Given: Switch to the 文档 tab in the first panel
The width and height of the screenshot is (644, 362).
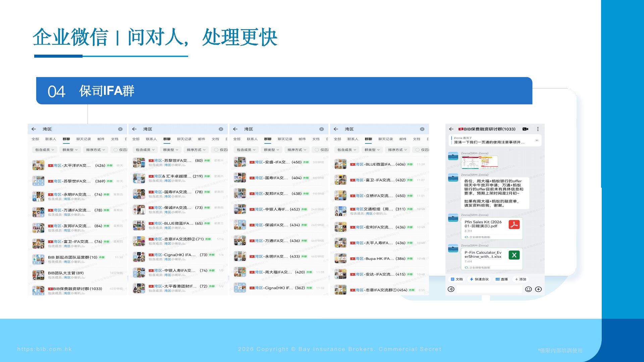Looking at the screenshot, I should pos(115,139).
